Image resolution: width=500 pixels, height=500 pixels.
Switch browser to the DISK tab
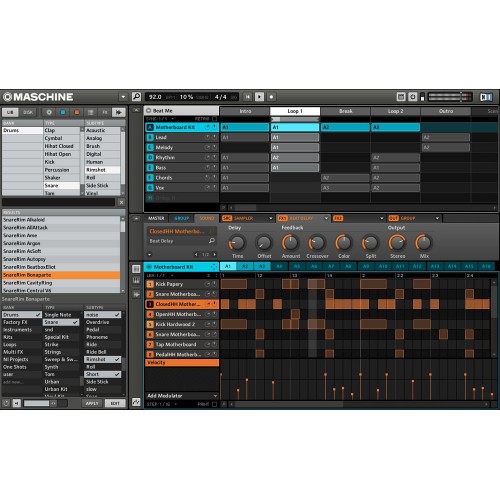click(28, 112)
